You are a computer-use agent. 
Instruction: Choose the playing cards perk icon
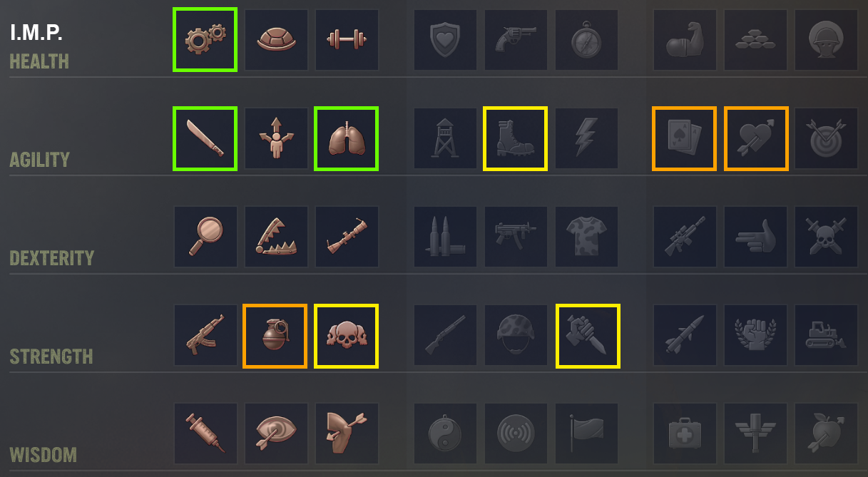(685, 138)
